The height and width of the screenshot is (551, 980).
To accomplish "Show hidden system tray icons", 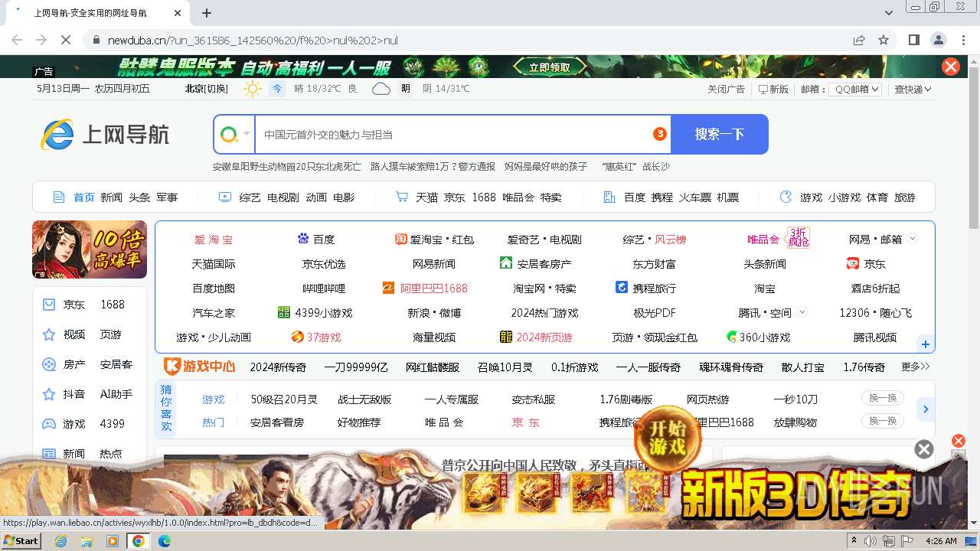I will [854, 540].
